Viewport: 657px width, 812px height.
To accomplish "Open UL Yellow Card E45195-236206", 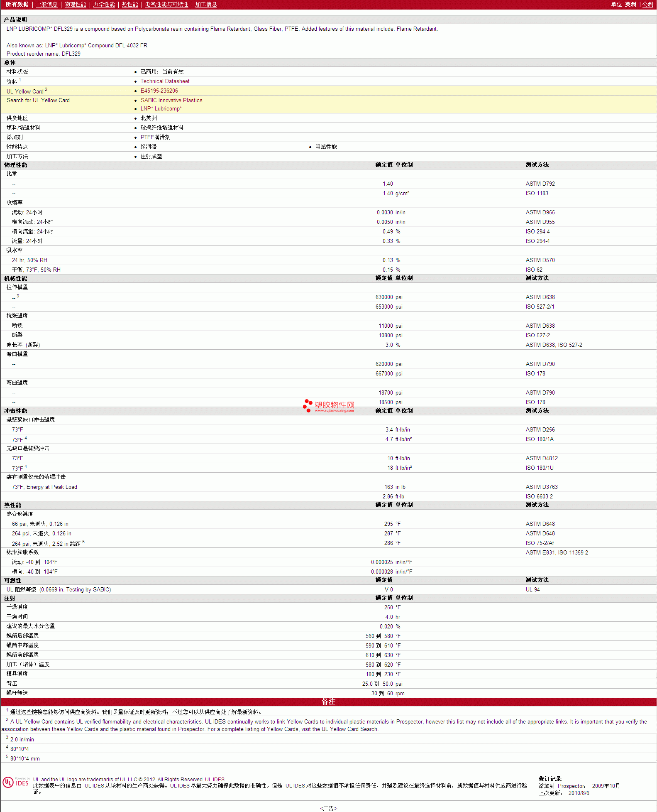I will click(159, 91).
